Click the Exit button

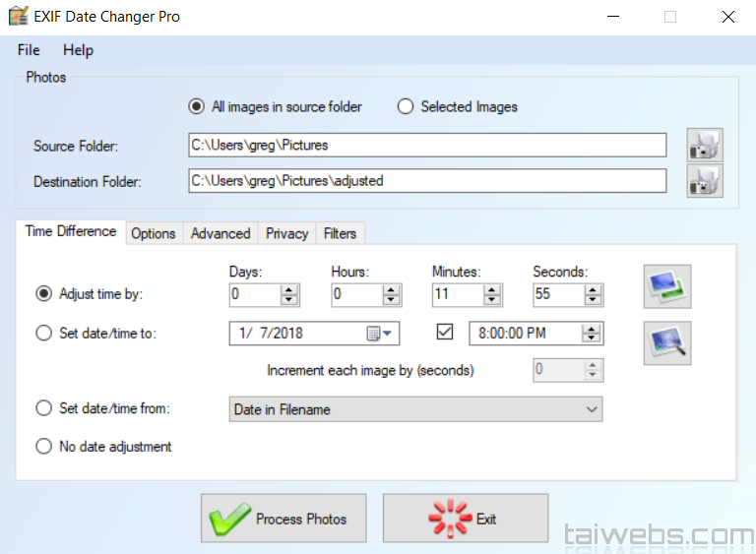466,519
